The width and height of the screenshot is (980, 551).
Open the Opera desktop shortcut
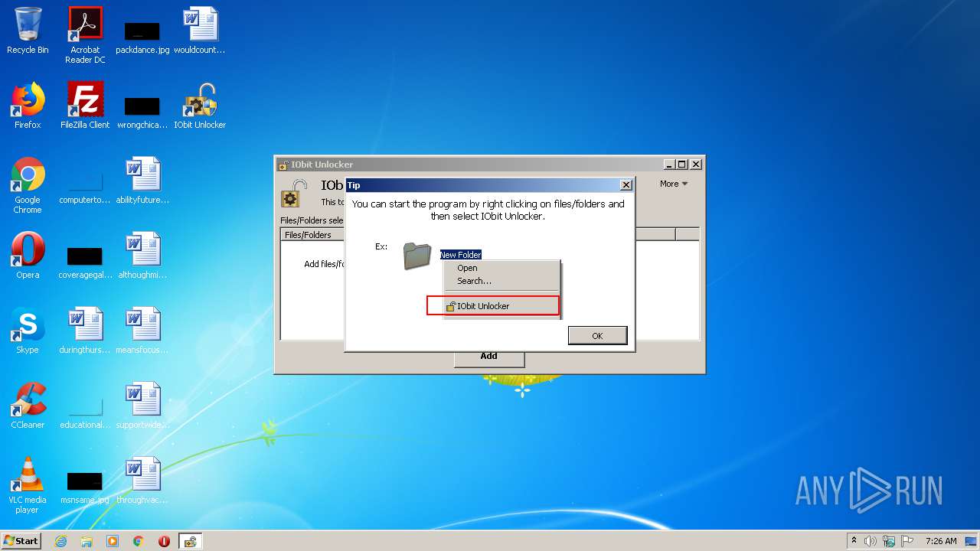pyautogui.click(x=28, y=256)
